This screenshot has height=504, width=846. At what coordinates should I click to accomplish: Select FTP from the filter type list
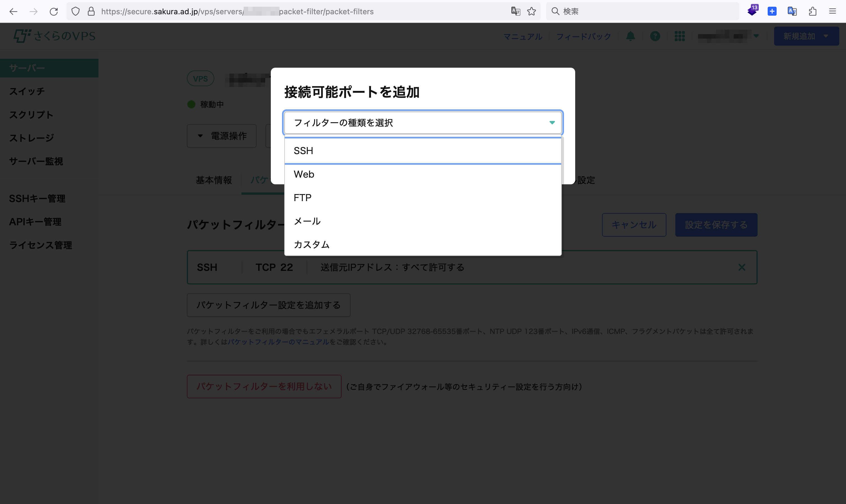click(423, 198)
